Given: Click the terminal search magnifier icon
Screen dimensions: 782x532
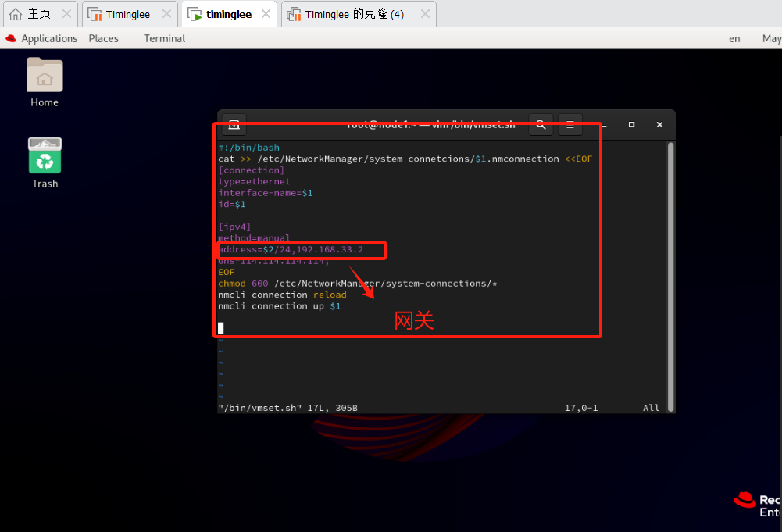Looking at the screenshot, I should (541, 125).
